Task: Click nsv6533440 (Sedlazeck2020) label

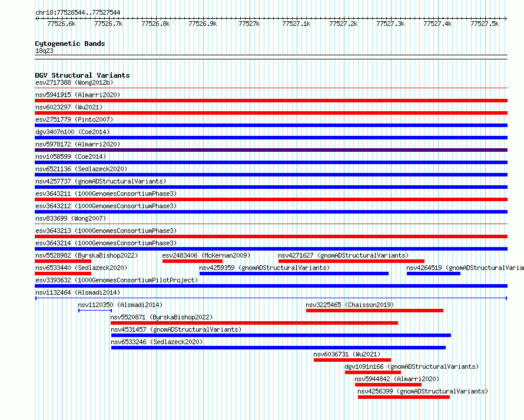Action: (x=81, y=268)
